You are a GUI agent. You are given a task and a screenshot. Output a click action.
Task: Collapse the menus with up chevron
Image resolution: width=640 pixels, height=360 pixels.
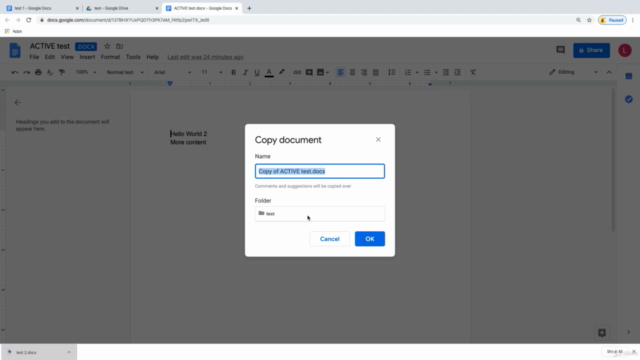click(609, 72)
